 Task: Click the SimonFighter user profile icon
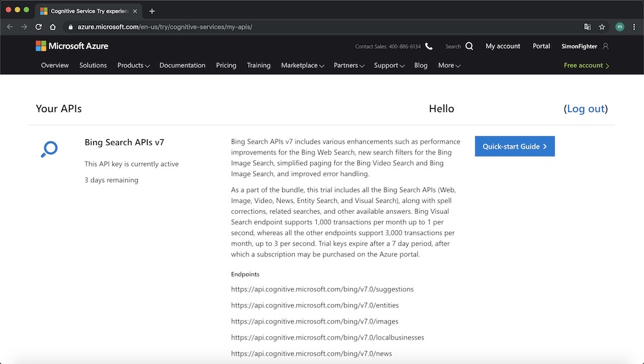coord(605,46)
